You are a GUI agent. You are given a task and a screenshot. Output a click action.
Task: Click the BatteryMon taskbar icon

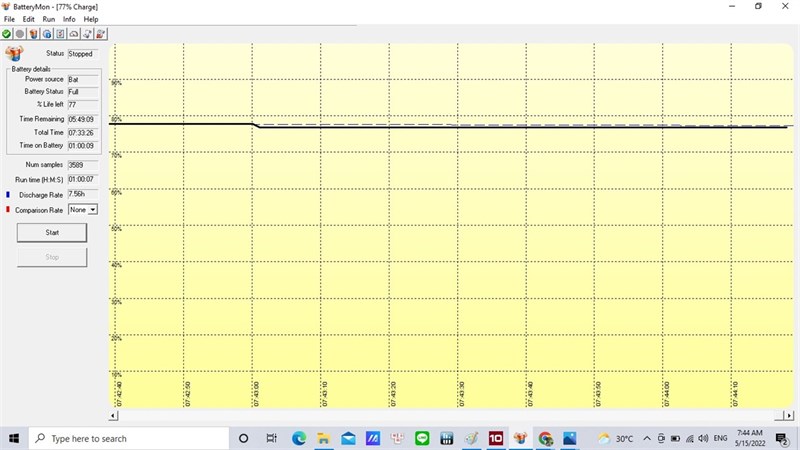(x=520, y=438)
